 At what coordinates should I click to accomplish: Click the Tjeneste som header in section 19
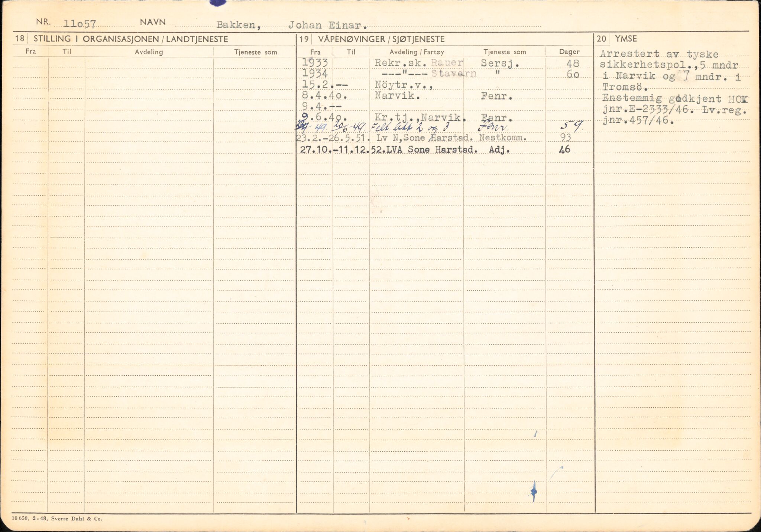[505, 52]
